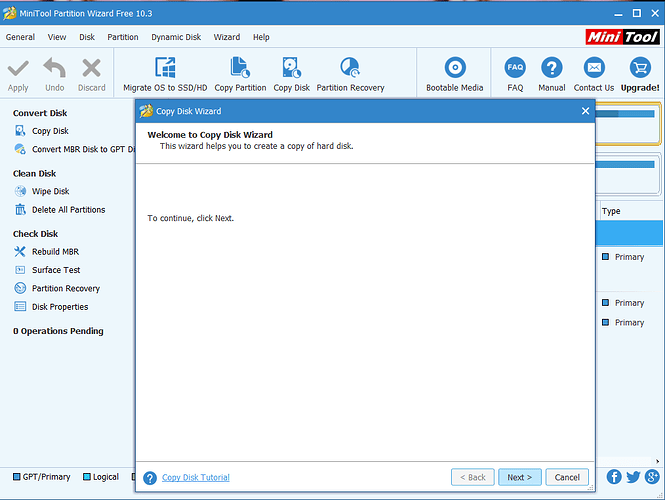This screenshot has width=665, height=500.
Task: Click the 0 Operations Pending label
Action: pyautogui.click(x=58, y=331)
